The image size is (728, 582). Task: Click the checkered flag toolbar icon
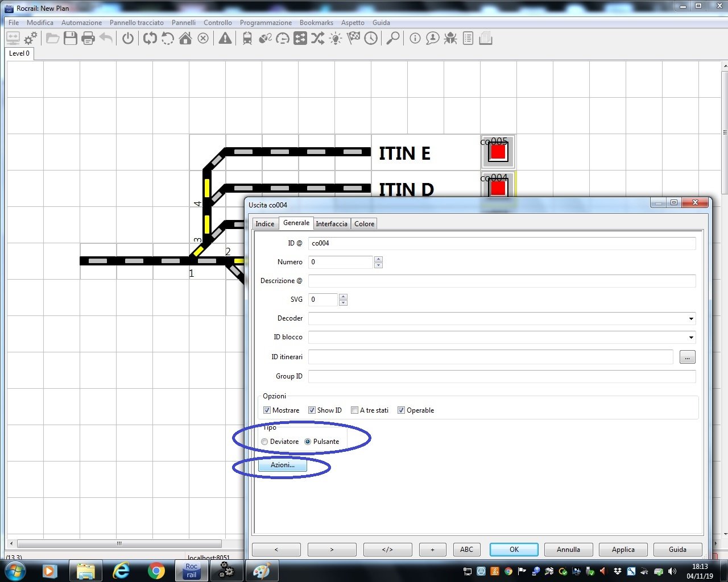point(353,39)
